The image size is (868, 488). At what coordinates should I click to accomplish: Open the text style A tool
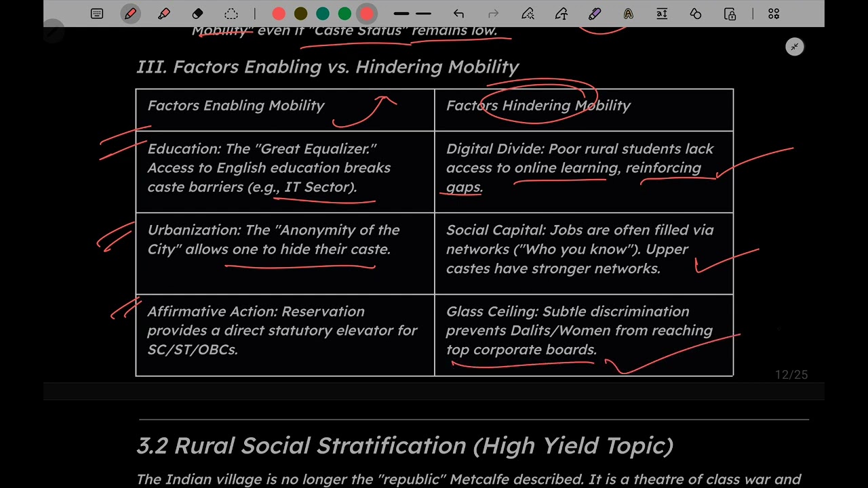click(x=629, y=14)
